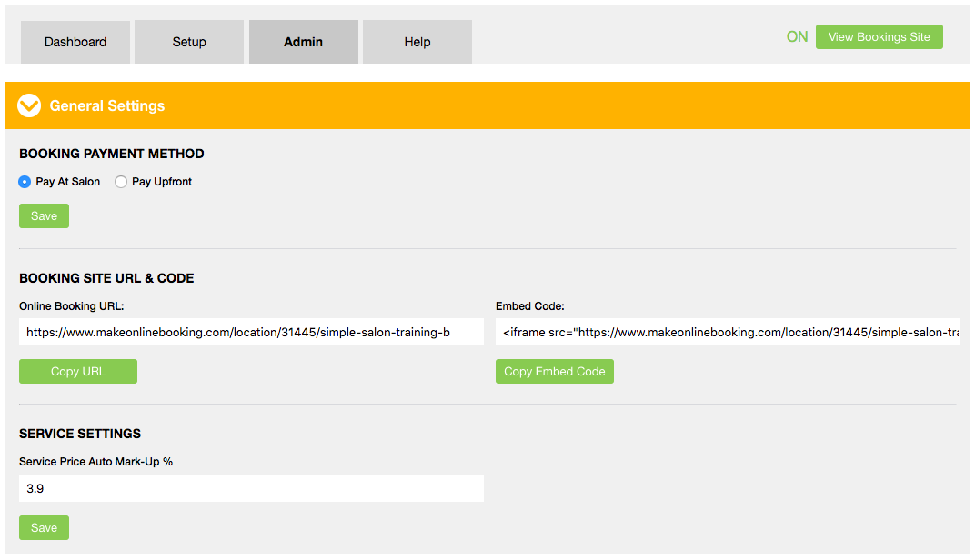This screenshot has width=975, height=560.
Task: Collapse General Settings with the chevron icon
Action: (x=29, y=105)
